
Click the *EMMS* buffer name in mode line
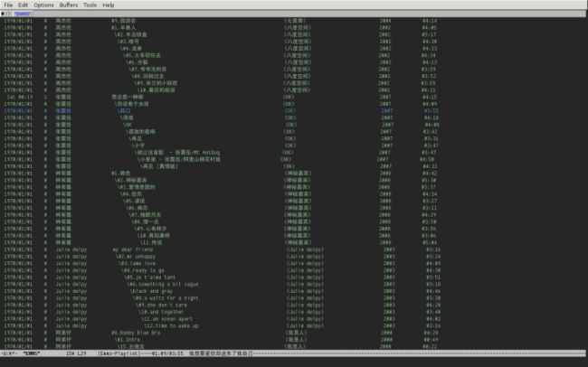click(32, 353)
